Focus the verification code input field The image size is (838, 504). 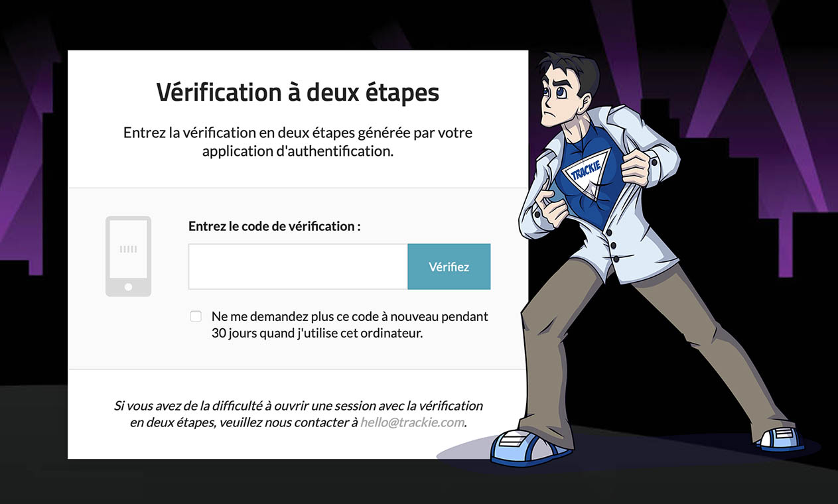coord(298,267)
